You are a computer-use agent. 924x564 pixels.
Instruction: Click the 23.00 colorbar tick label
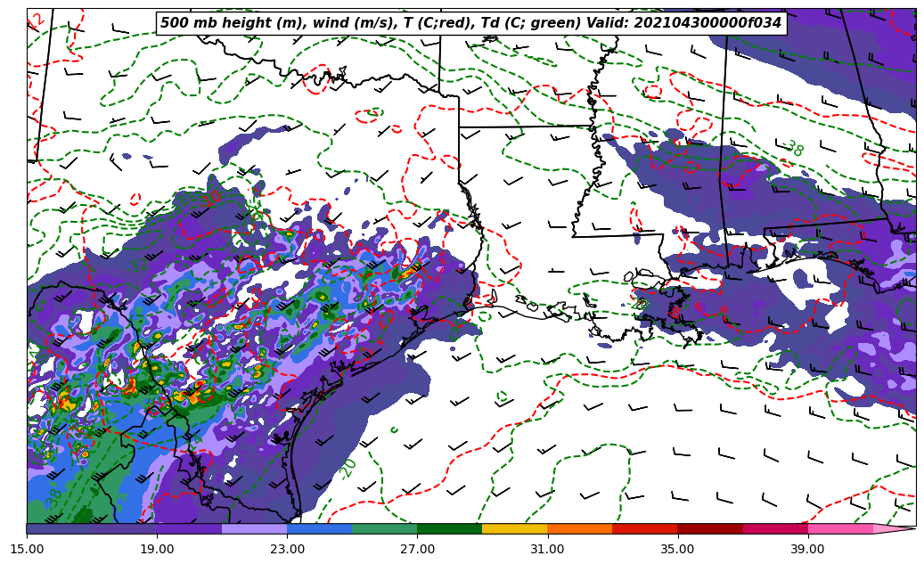pos(287,549)
